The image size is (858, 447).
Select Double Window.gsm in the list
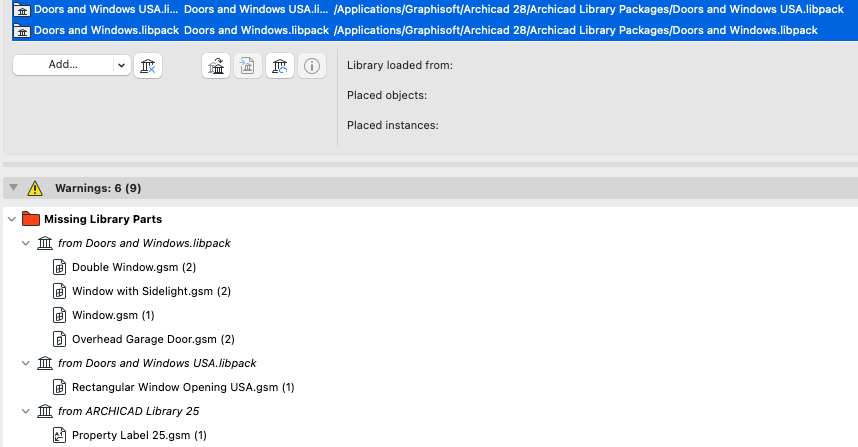(x=133, y=267)
